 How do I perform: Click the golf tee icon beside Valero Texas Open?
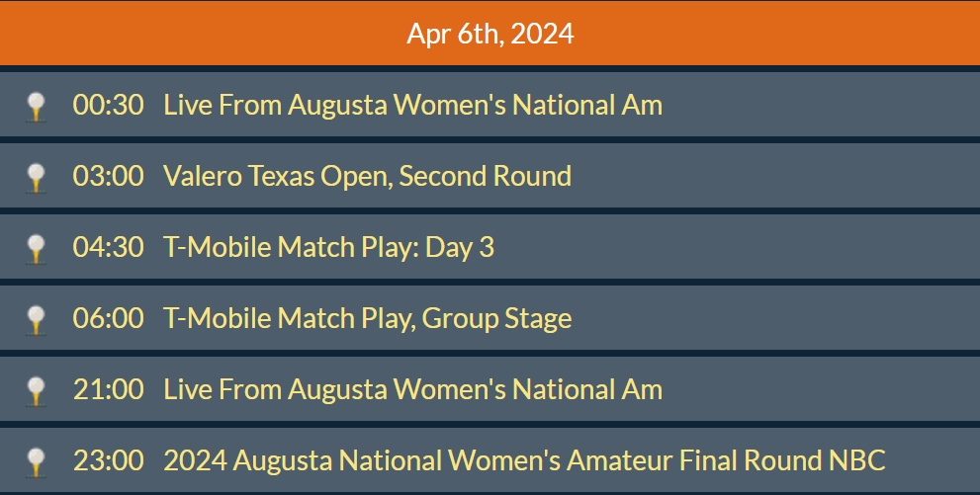(37, 179)
